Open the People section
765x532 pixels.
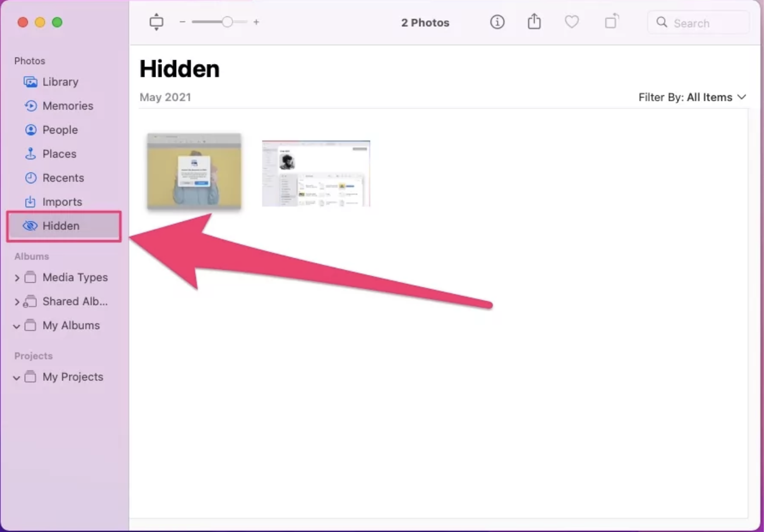[60, 130]
